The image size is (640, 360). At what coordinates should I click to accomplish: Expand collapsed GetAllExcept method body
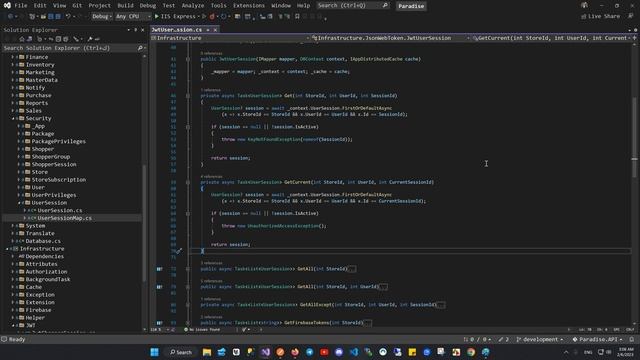tap(441, 305)
